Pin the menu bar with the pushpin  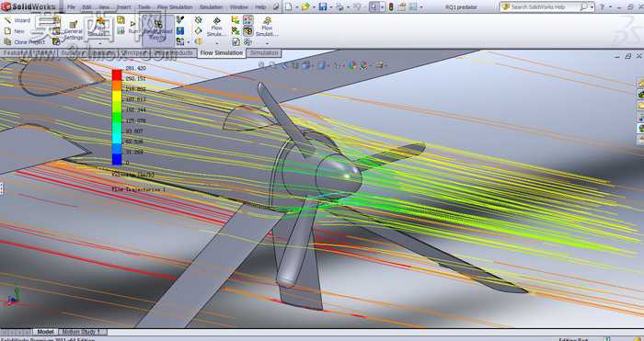[x=276, y=7]
